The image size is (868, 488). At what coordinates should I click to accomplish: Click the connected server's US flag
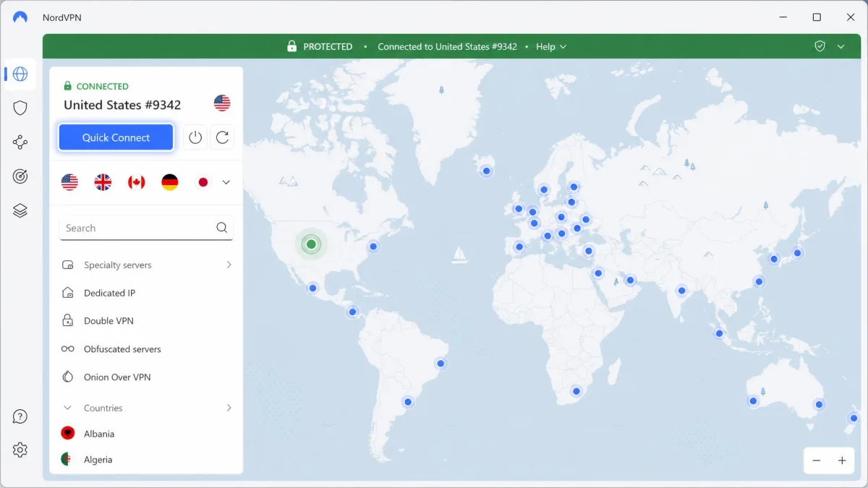pos(222,103)
